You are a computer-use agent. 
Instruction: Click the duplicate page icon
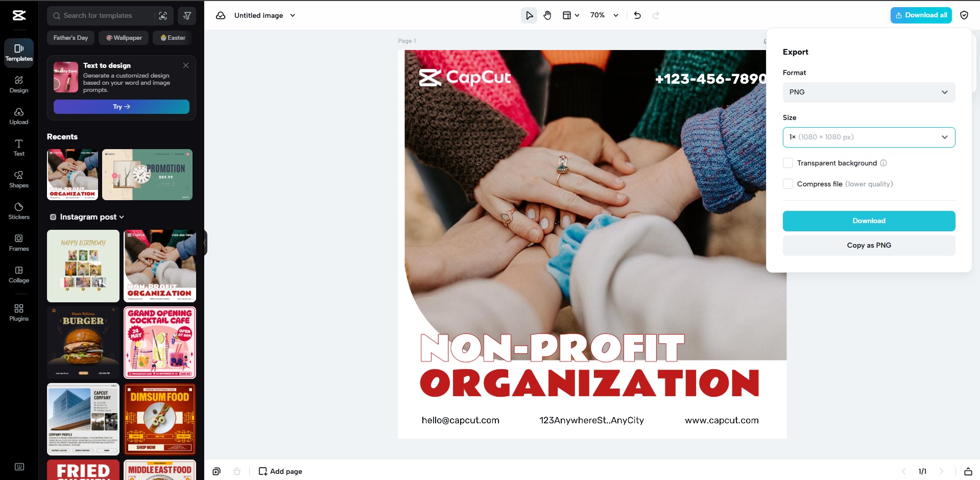(217, 471)
